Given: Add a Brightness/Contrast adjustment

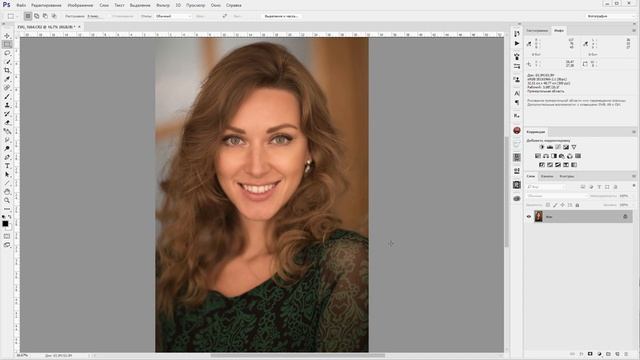Looking at the screenshot, I should tap(542, 147).
